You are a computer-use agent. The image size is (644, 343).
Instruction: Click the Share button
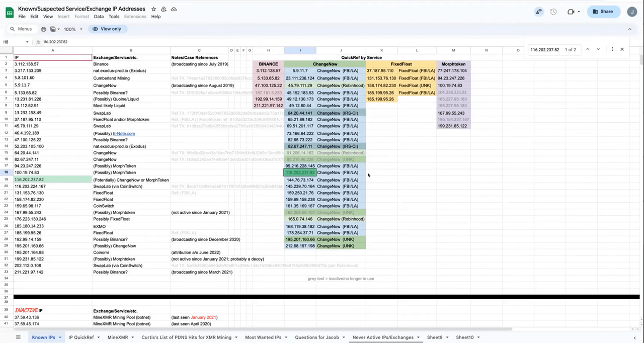pyautogui.click(x=603, y=12)
